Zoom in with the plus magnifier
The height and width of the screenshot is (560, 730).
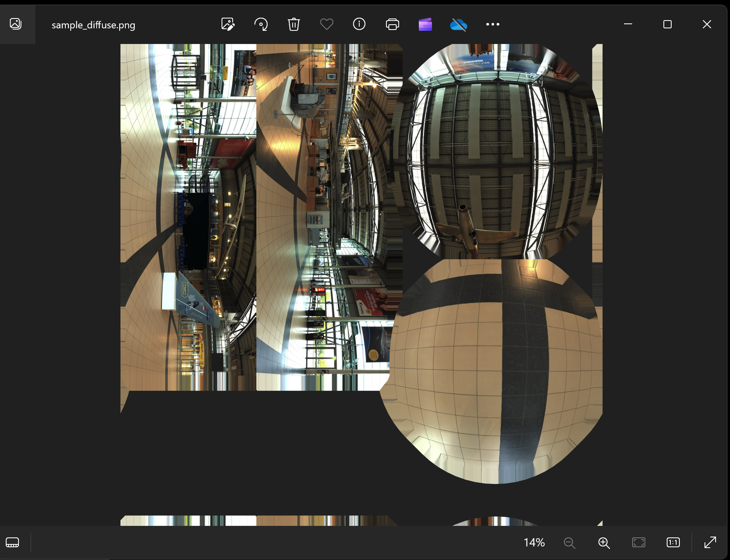point(604,543)
